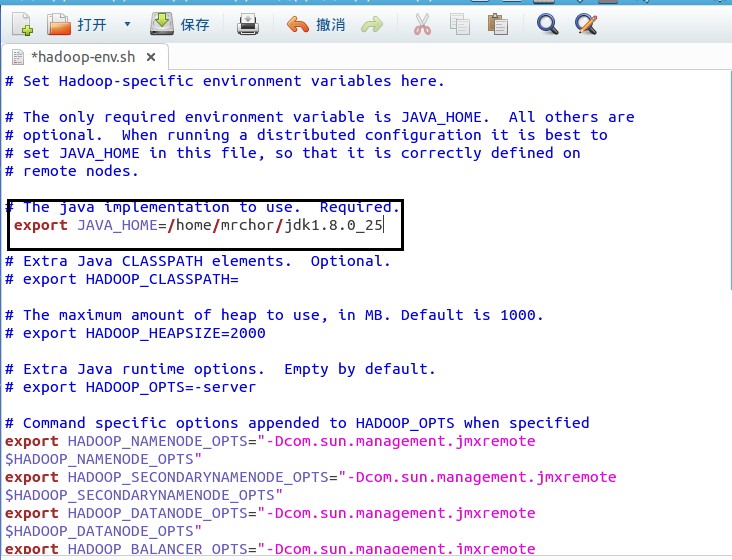
Task: Open a file using the 打开 button
Action: click(77, 24)
